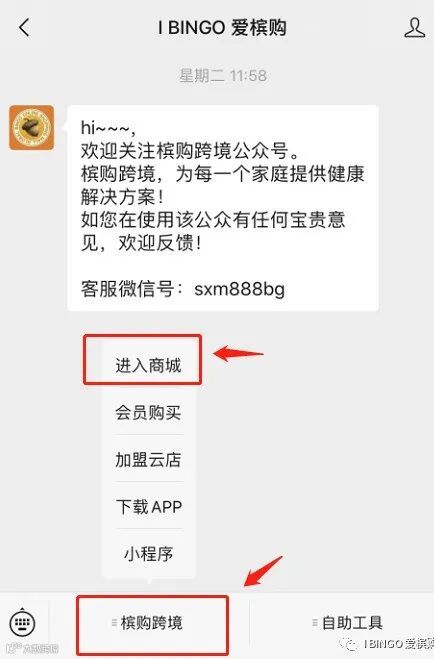This screenshot has height=659, width=434.
Task: Select the 下载 APP menu item
Action: [x=148, y=506]
